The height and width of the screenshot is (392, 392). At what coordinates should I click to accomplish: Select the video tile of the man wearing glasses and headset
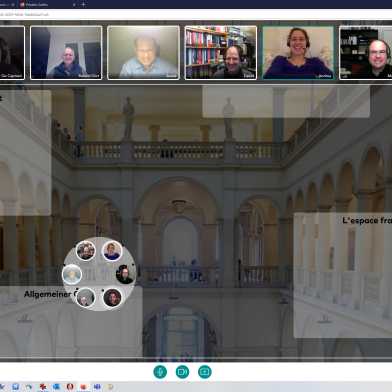click(x=366, y=53)
